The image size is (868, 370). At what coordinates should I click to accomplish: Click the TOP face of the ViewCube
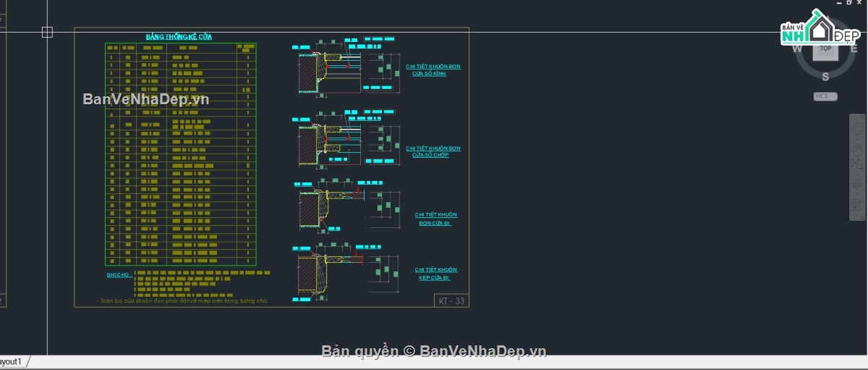(x=825, y=49)
